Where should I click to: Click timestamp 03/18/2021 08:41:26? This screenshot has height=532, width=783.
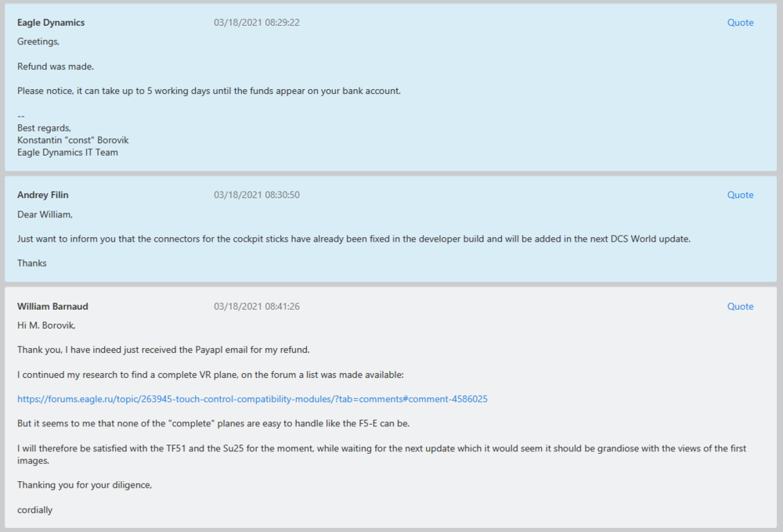point(256,306)
